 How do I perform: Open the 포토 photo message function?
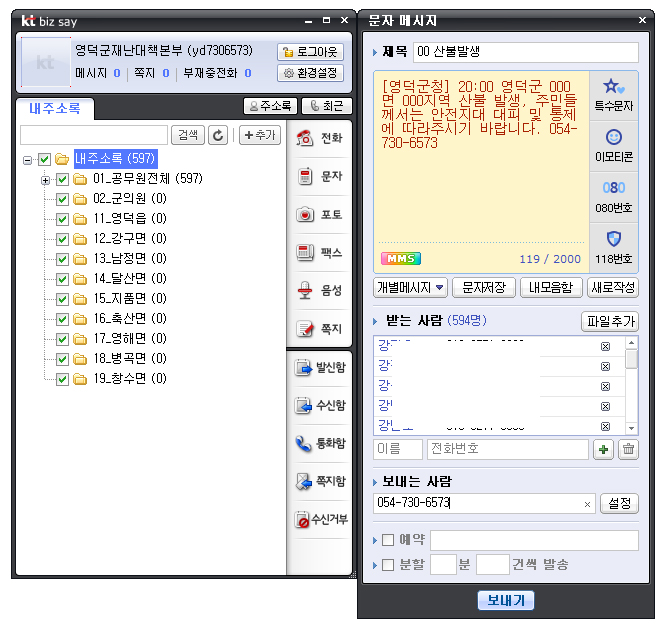(x=319, y=214)
